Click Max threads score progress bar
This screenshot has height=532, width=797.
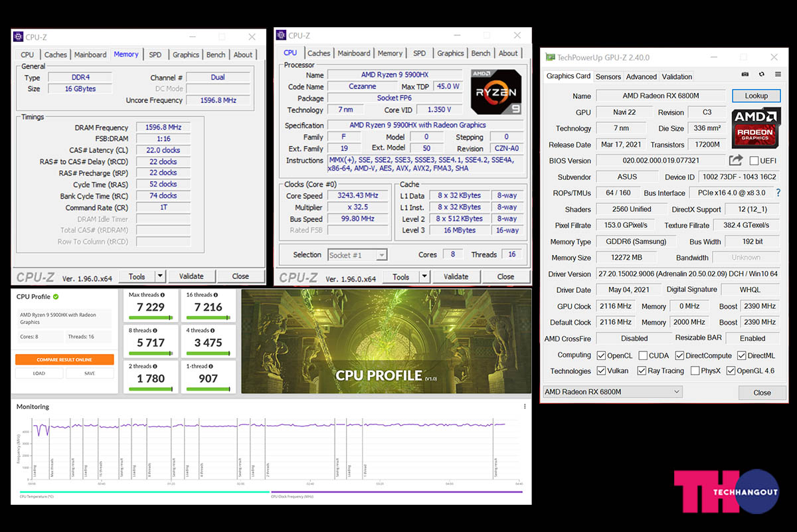tap(151, 317)
